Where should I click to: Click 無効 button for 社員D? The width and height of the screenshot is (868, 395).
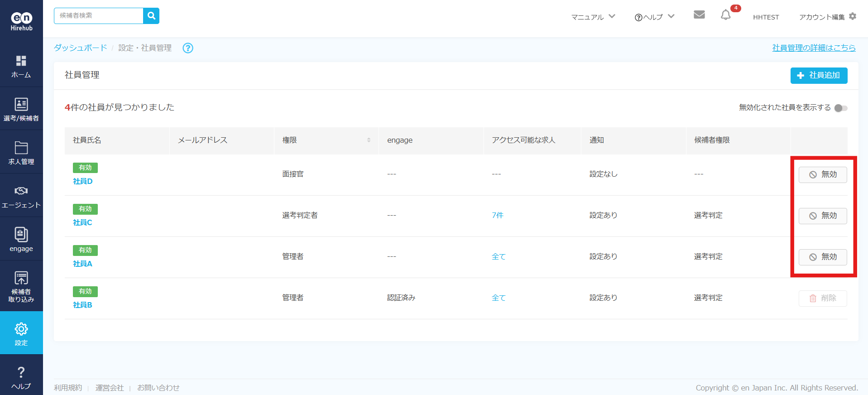[822, 175]
